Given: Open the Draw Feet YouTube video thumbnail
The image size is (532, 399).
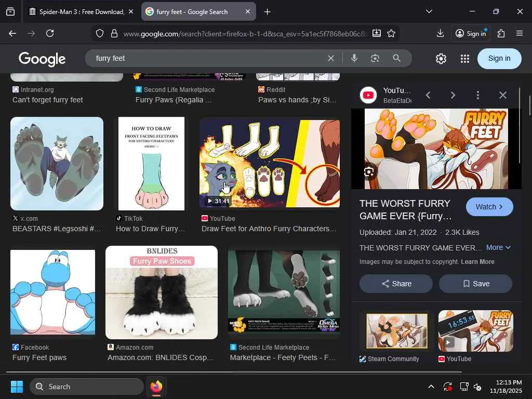Looking at the screenshot, I should click(x=270, y=164).
